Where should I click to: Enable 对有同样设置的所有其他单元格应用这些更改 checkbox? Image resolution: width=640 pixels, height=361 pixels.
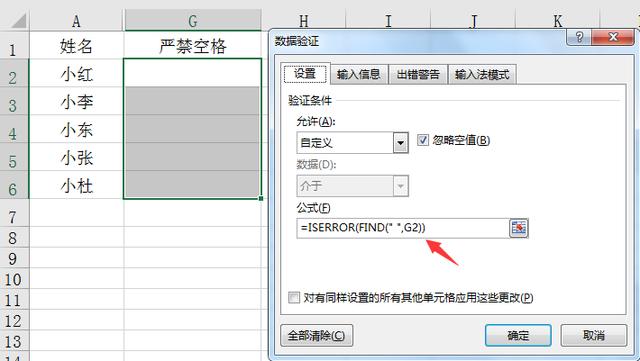click(293, 297)
